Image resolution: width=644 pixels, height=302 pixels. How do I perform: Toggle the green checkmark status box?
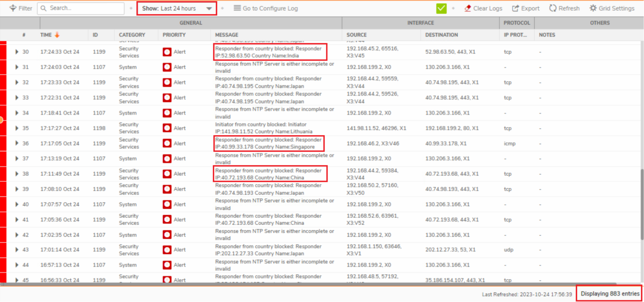[441, 8]
